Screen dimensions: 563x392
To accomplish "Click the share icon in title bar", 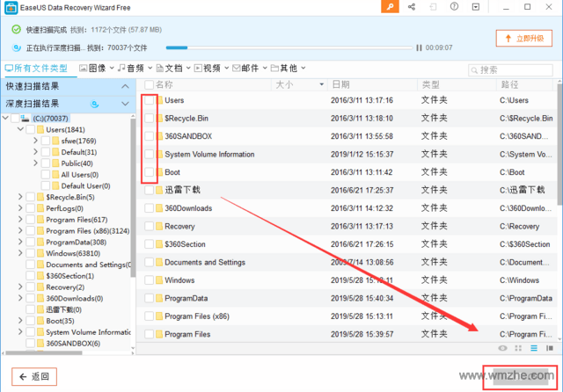I will (412, 6).
